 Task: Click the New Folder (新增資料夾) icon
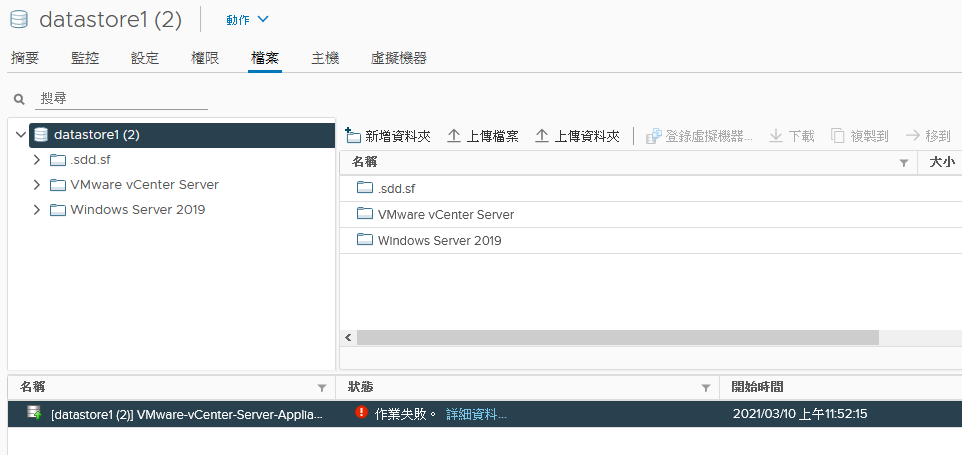(353, 136)
